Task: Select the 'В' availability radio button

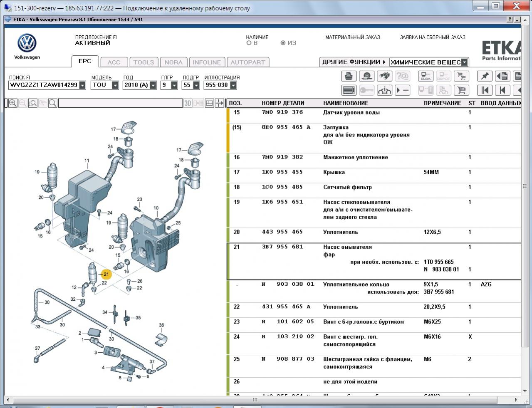Action: 249,43
